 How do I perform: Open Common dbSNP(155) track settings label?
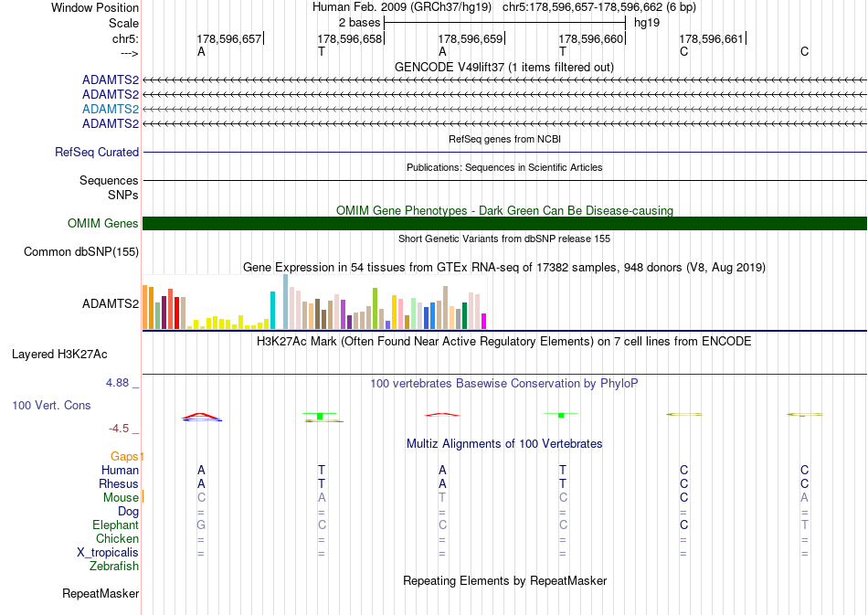coord(81,252)
